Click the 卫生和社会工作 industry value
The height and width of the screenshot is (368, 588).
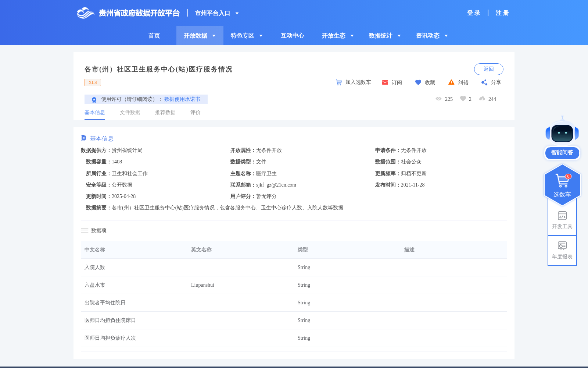point(130,174)
